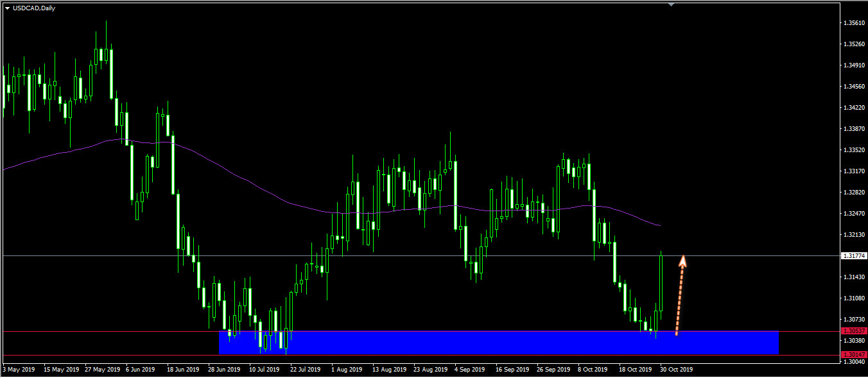Click the 27 May 2019 date label

click(x=103, y=370)
